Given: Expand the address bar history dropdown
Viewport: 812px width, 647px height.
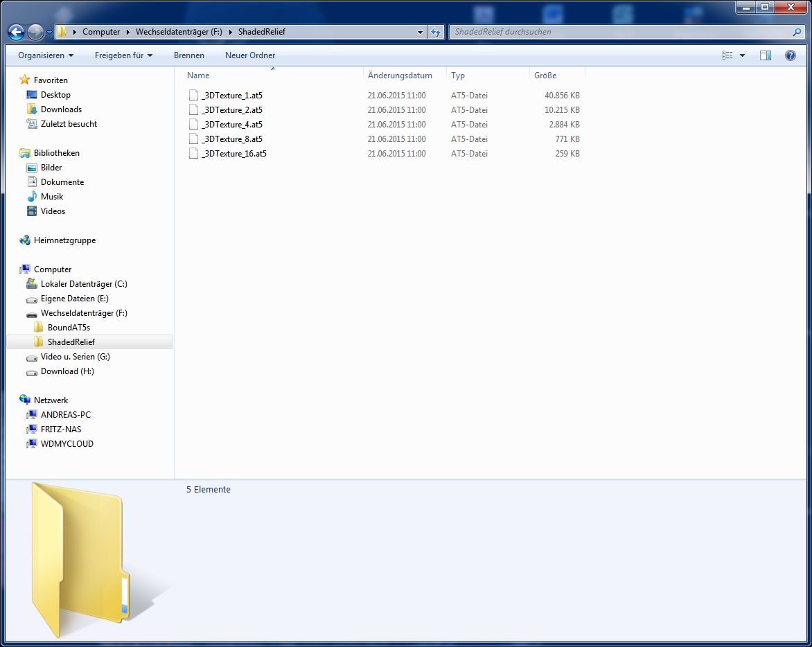Looking at the screenshot, I should [x=420, y=32].
